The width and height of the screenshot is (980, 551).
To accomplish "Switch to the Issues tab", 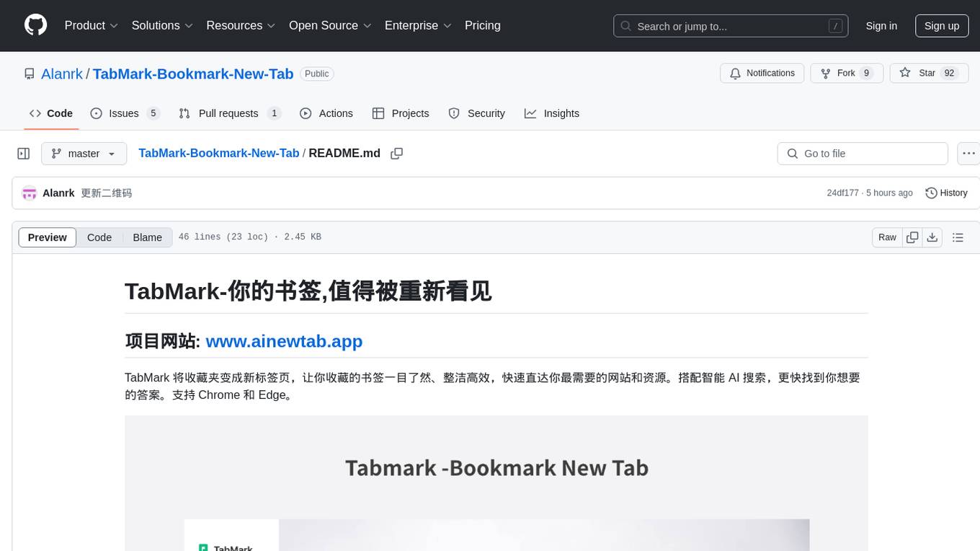I will 125,113.
